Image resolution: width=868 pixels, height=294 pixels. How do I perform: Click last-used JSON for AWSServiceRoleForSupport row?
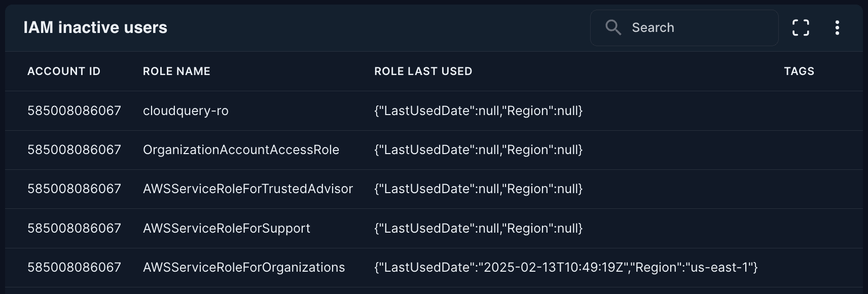coord(478,229)
